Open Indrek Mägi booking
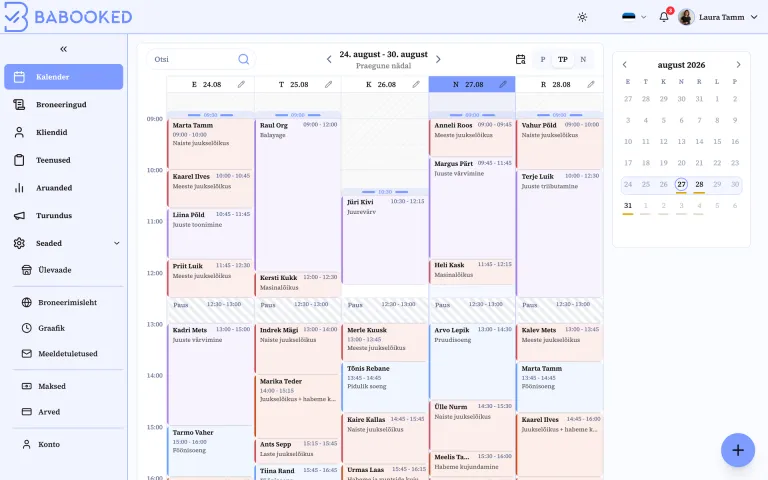768x480 pixels. (298, 349)
